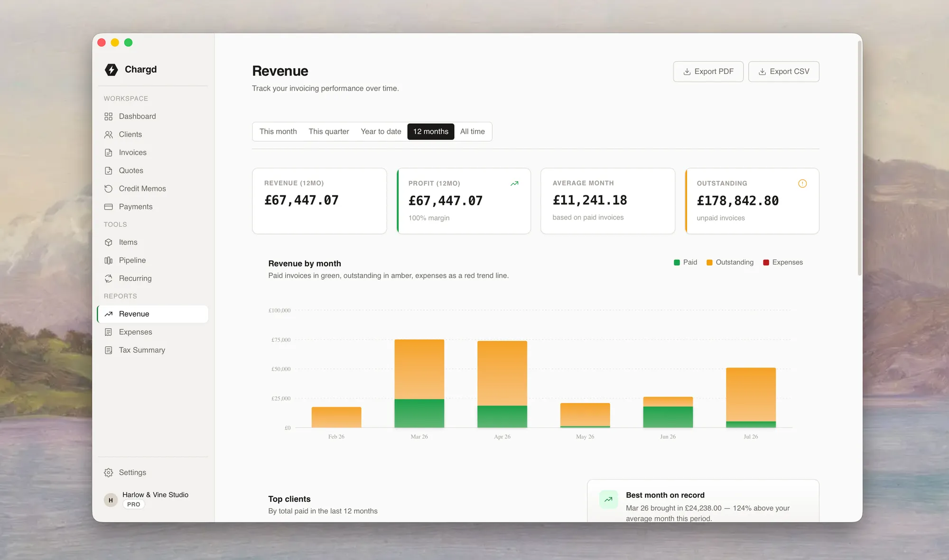This screenshot has height=560, width=949.
Task: Click the Jun 26 chart bar
Action: click(x=668, y=412)
